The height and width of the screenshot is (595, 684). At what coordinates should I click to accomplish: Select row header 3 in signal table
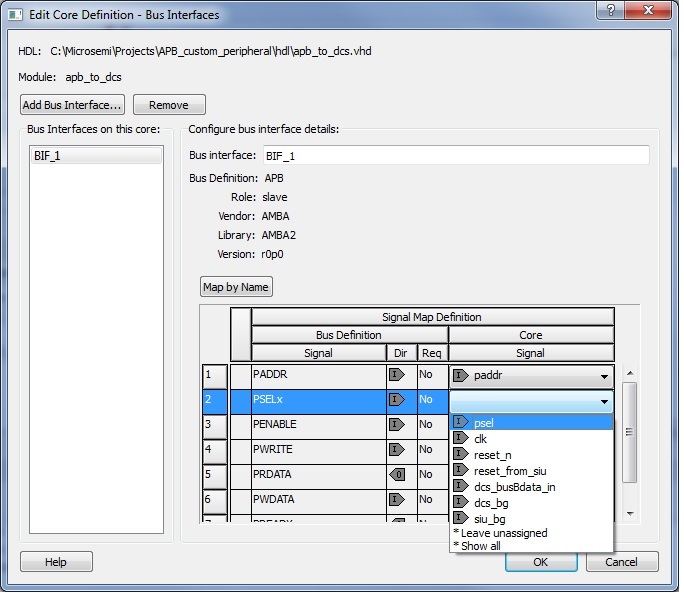click(x=216, y=428)
